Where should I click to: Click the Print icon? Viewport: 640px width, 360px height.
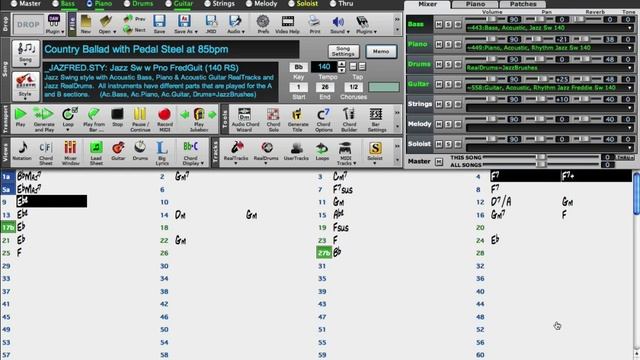point(315,24)
